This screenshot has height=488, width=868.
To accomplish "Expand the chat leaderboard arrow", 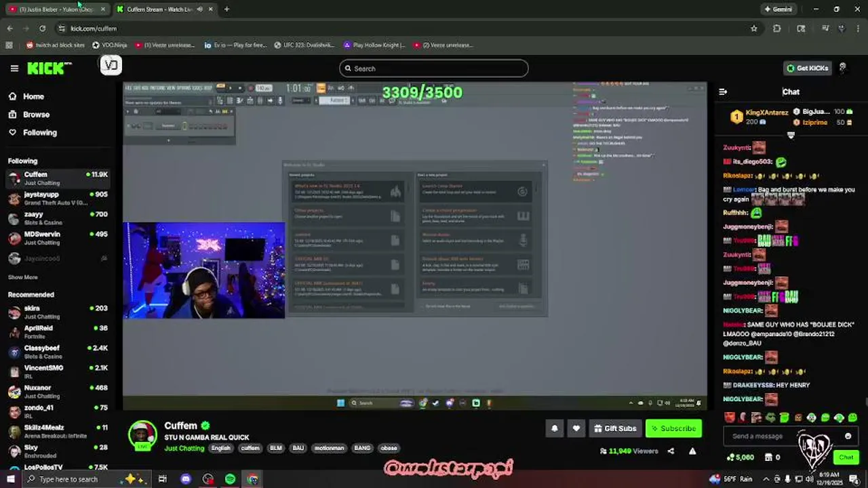I will [x=791, y=136].
